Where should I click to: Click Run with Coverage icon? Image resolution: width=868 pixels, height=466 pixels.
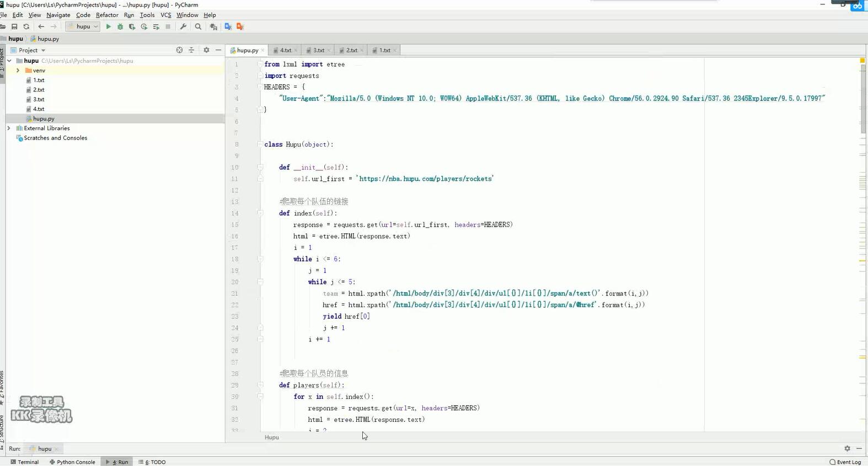pos(132,26)
